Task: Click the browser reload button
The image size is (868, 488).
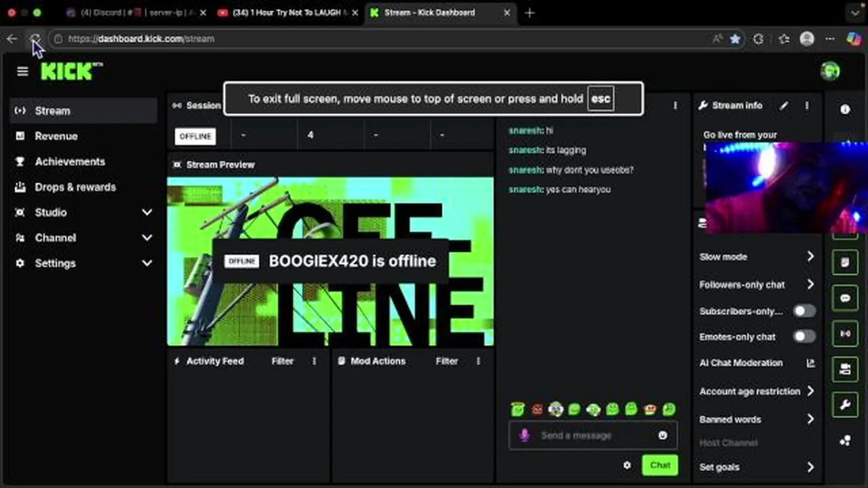Action: pyautogui.click(x=35, y=39)
